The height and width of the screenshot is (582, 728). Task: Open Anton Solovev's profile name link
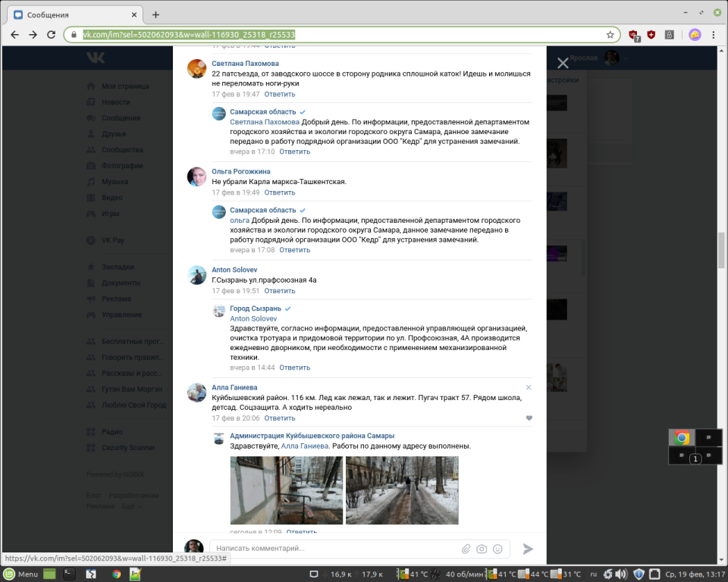[234, 270]
